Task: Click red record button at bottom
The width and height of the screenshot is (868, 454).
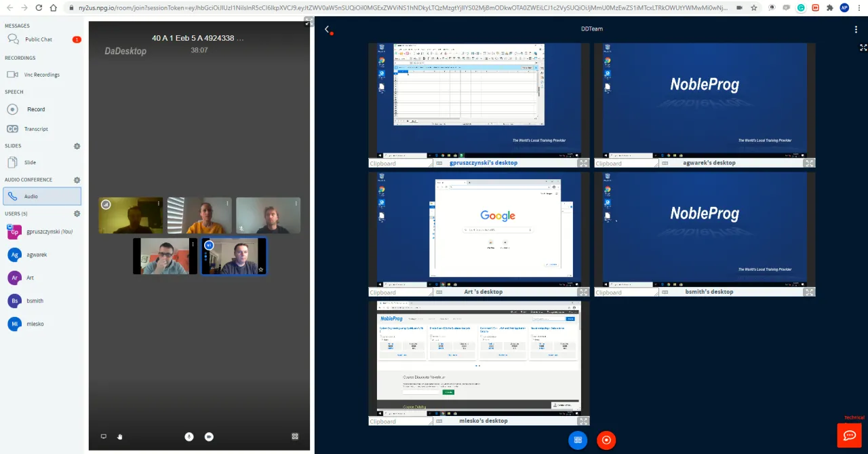Action: coord(606,440)
